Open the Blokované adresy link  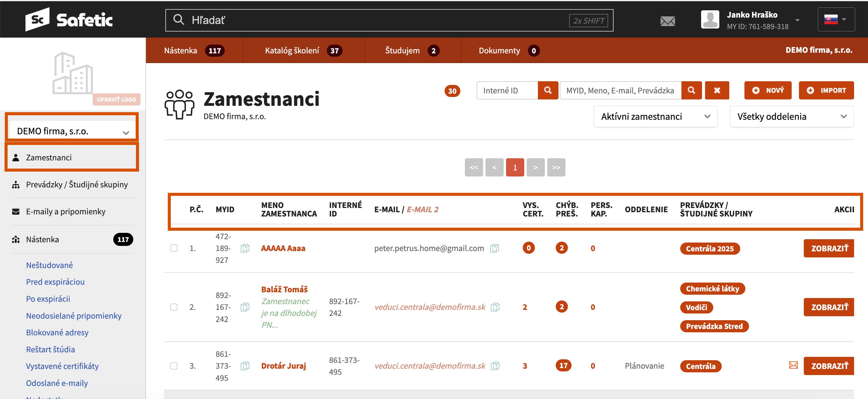[57, 332]
